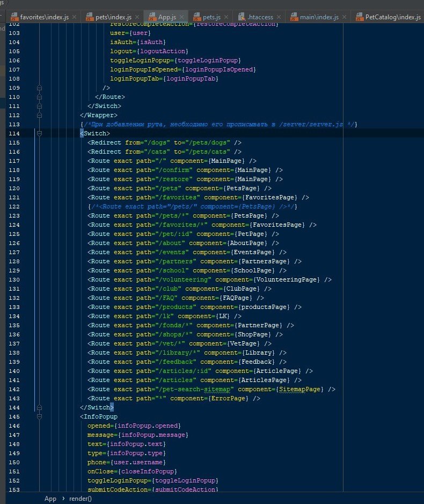The width and height of the screenshot is (424, 504).
Task: Click closeInfoPopup on line 151
Action: (x=148, y=472)
